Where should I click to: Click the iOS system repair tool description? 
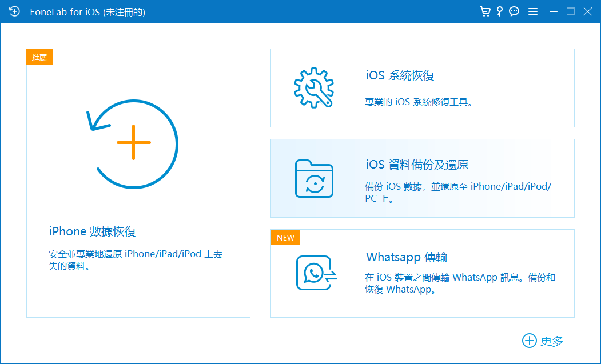tap(419, 103)
